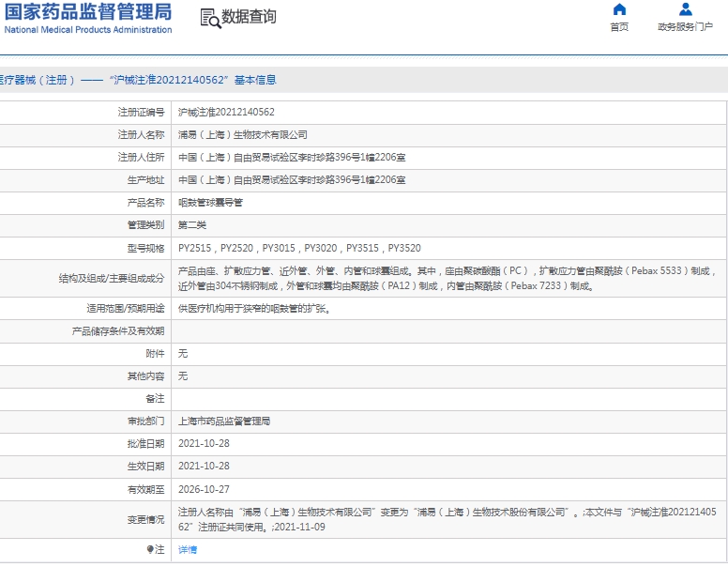The width and height of the screenshot is (728, 567).
Task: Click the 生效日期 value 2021-10-28
Action: tap(204, 466)
